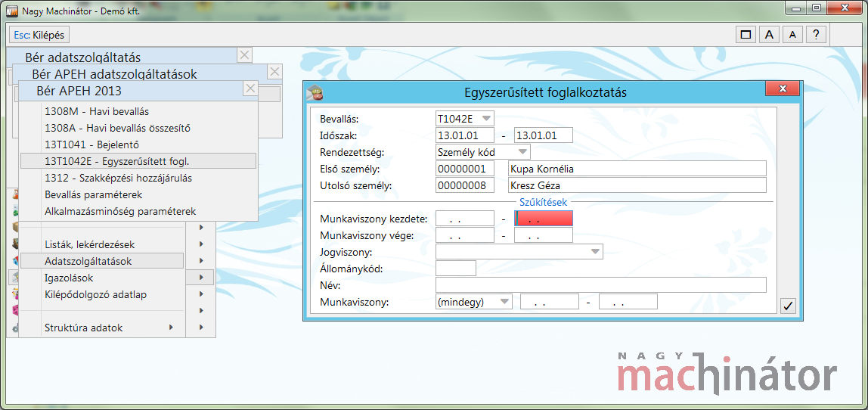Click the larger font A icon

click(769, 35)
